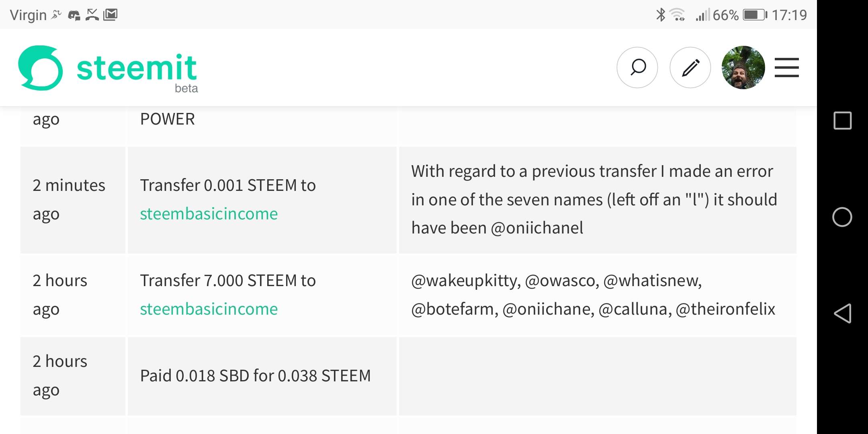Go home via steemit wordmark
Screen dimensions: 868x434
click(137, 68)
